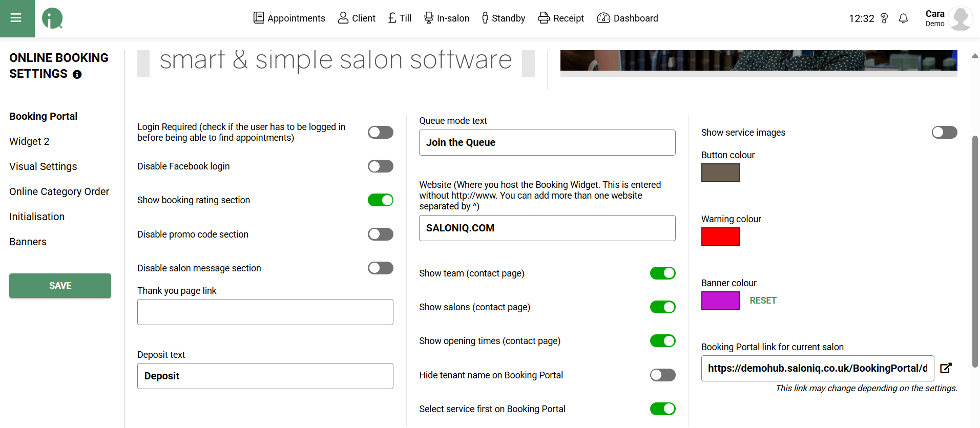Open the help question mark icon
The height and width of the screenshot is (428, 980).
coord(884,18)
